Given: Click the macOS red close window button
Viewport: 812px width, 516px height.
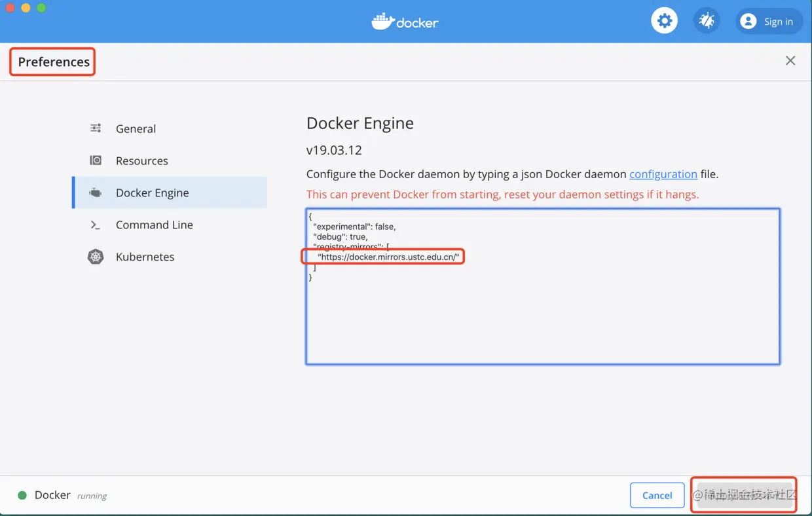Looking at the screenshot, I should click(x=10, y=8).
